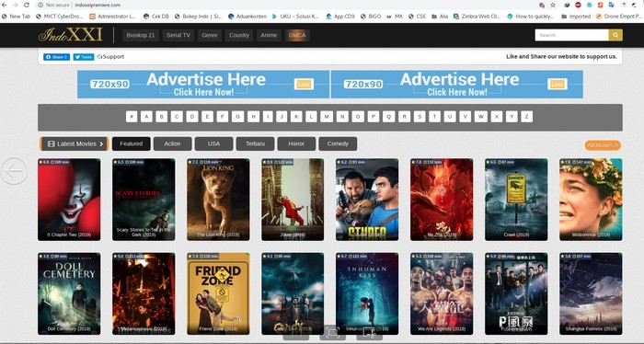
Task: Select the Action tab
Action: (173, 143)
